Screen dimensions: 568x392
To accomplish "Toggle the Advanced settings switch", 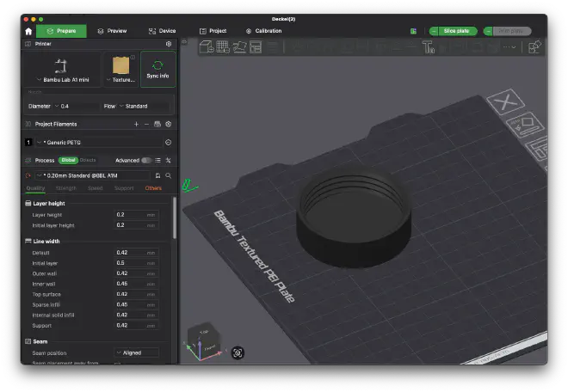I will [147, 160].
